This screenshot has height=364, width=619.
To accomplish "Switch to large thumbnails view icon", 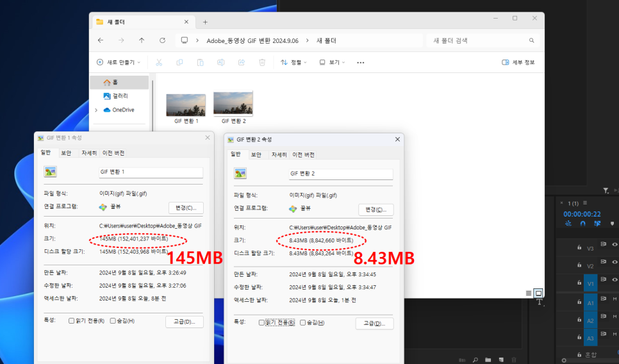I will (538, 293).
